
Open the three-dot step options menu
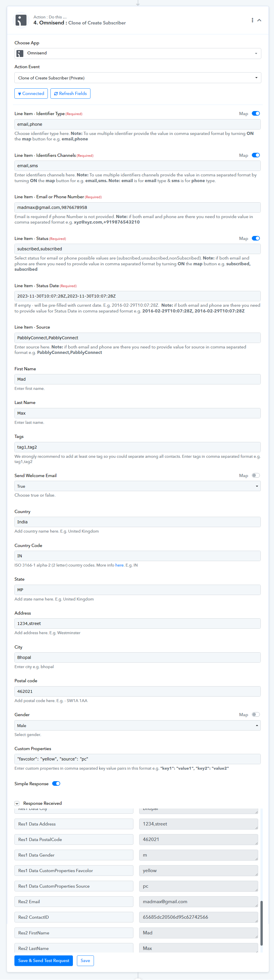point(252,20)
